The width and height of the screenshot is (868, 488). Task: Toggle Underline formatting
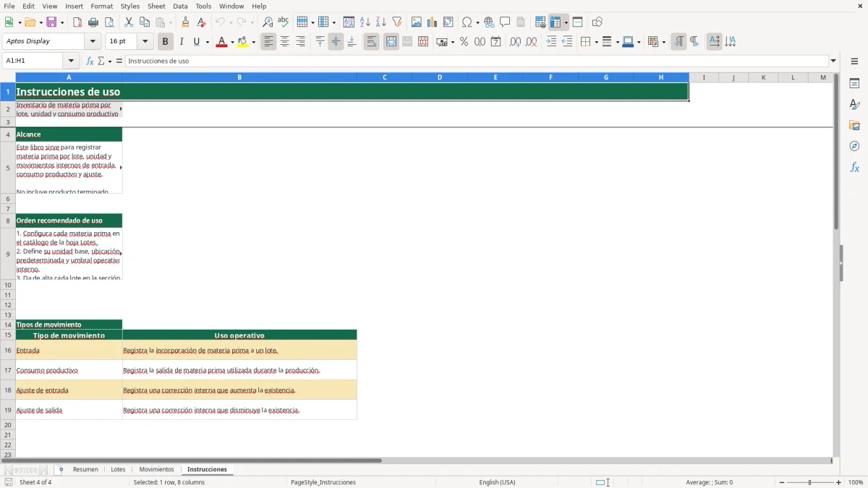coord(197,42)
